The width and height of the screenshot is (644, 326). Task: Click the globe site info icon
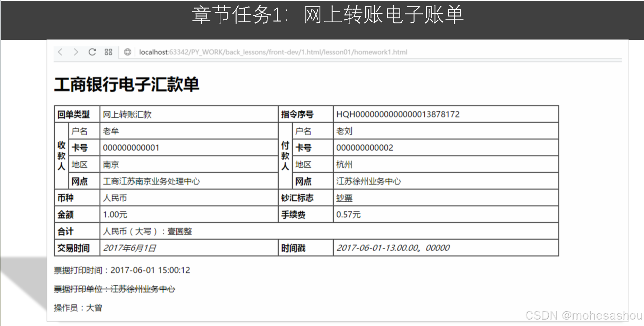[x=127, y=52]
